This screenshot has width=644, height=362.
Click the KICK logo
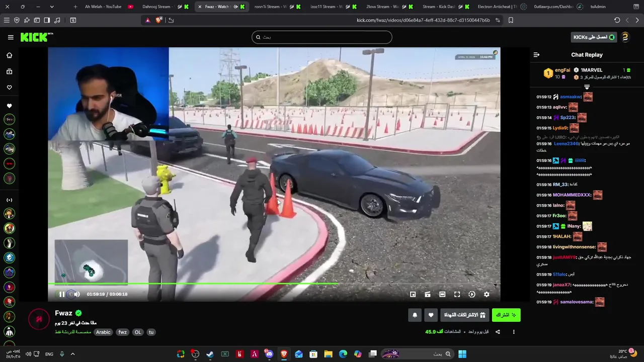click(37, 37)
